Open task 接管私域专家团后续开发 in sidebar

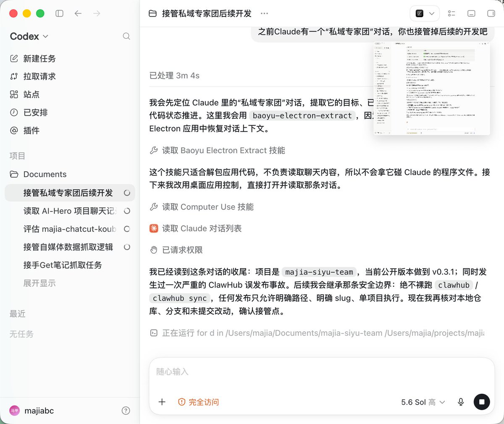70,193
